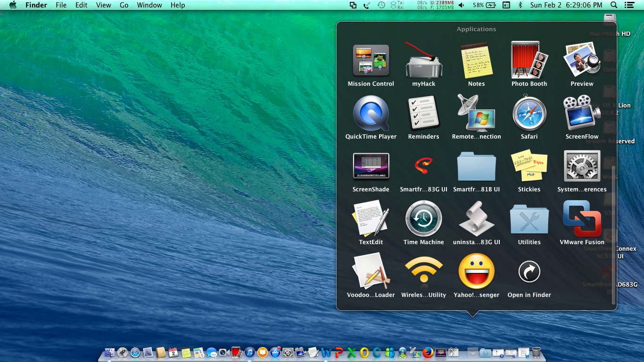Open the Trash in the Dock

[x=536, y=353]
